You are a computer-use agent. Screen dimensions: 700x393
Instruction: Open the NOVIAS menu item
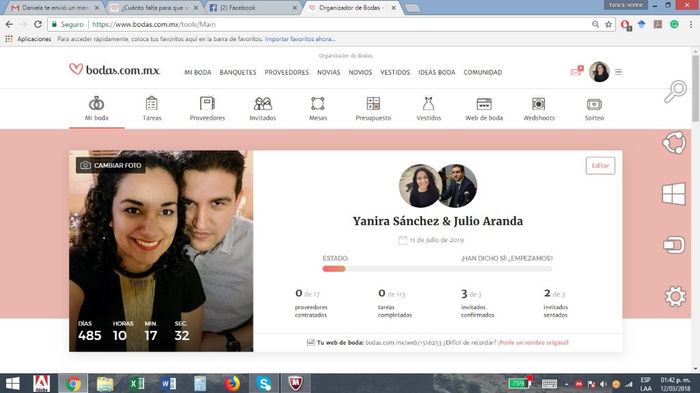(329, 72)
